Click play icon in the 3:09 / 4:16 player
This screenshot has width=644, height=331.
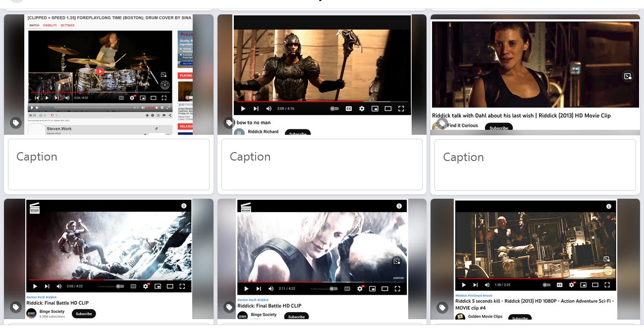243,109
